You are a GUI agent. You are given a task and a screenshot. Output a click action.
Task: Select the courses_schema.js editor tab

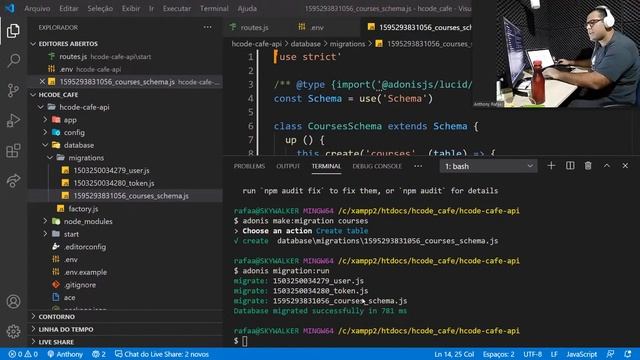point(416,27)
